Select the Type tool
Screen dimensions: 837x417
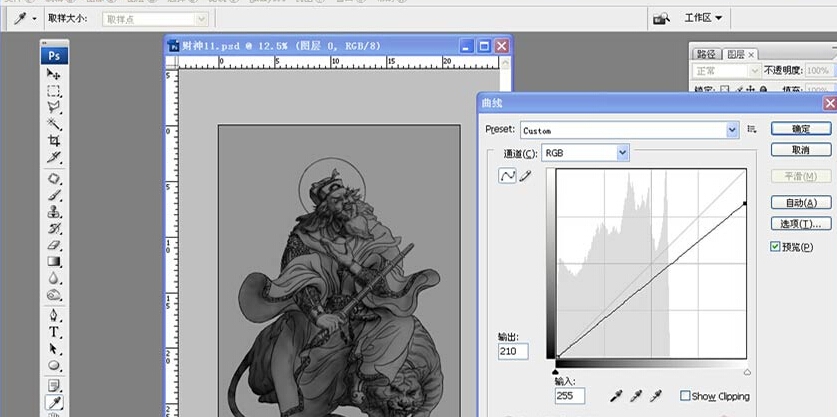tap(54, 332)
